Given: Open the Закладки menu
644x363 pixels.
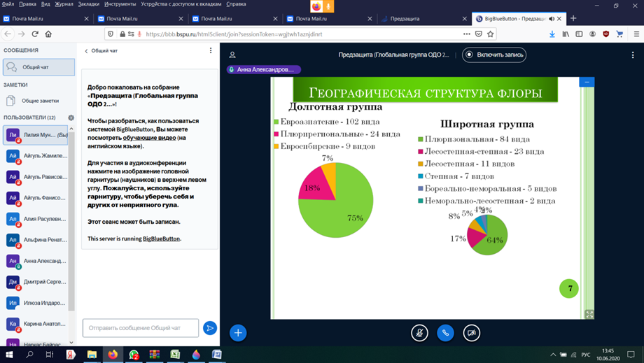Looking at the screenshot, I should (88, 4).
